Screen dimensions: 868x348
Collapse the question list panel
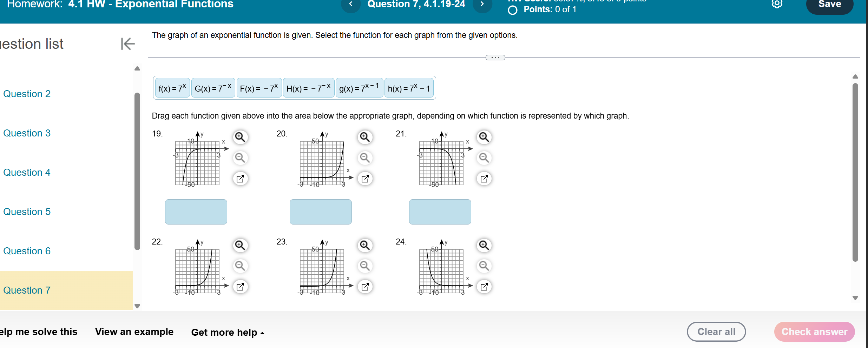127,44
